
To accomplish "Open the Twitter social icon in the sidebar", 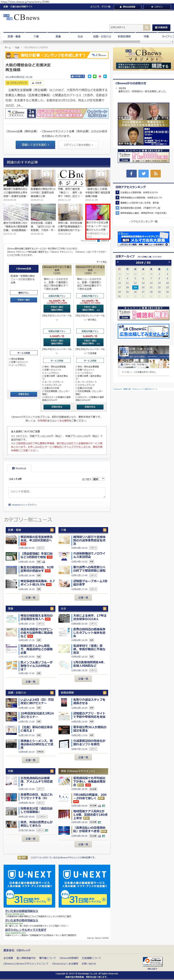I will [144, 174].
